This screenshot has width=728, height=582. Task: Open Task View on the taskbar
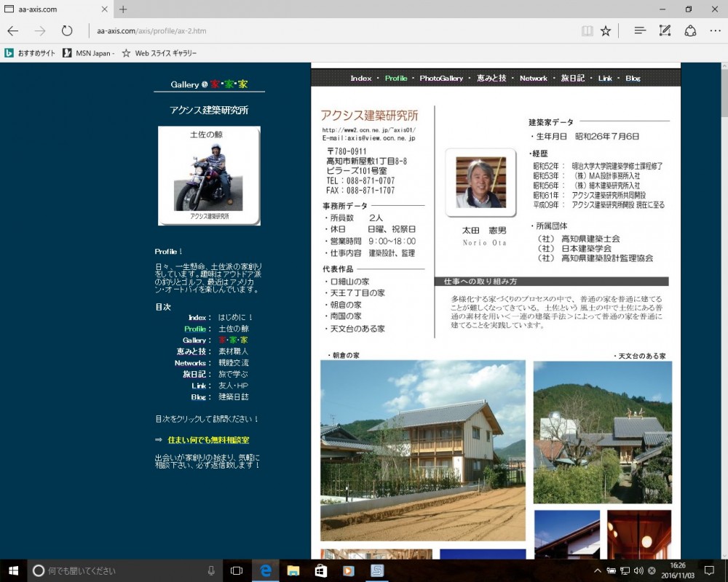click(237, 570)
